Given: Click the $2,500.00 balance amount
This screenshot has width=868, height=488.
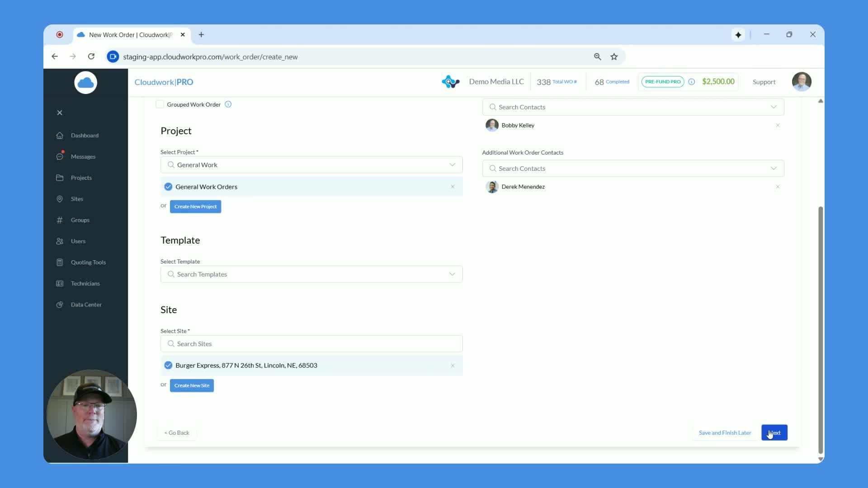Looking at the screenshot, I should (718, 81).
